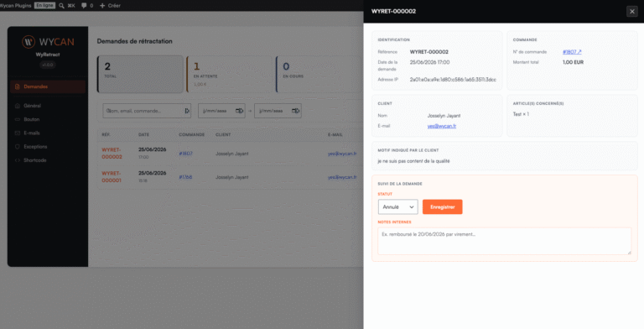
Task: Select the En attente stat card
Action: 229,75
